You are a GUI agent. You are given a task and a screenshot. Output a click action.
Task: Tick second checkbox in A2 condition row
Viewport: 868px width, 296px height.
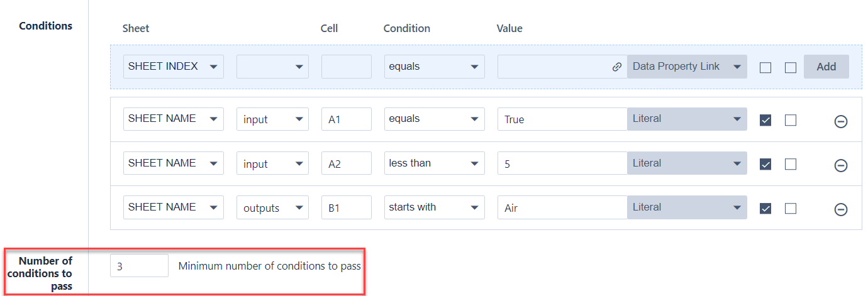coord(791,164)
